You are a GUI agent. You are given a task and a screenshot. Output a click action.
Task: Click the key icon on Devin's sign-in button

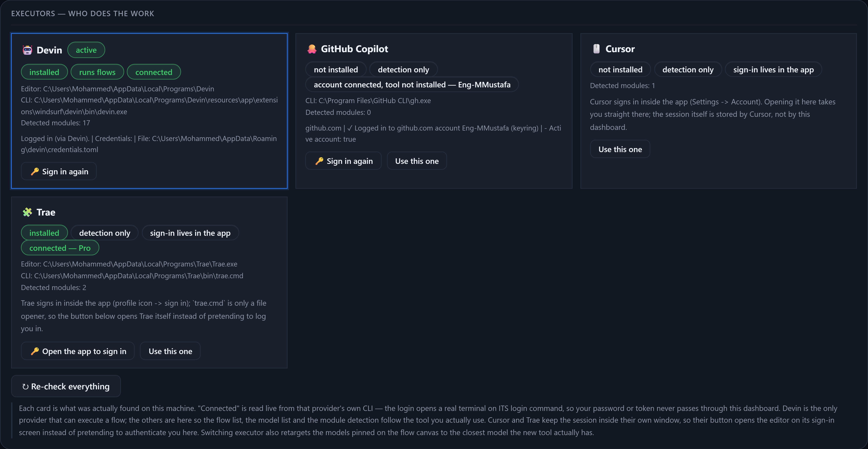35,171
